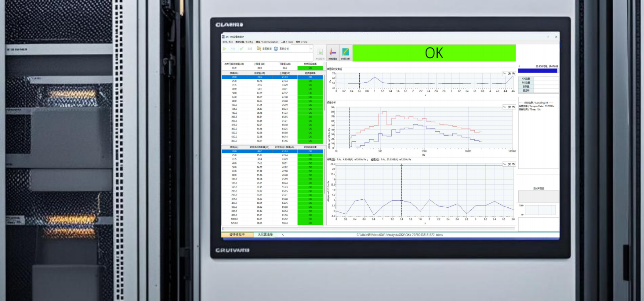
Task: Open the Config menu
Action: point(244,42)
